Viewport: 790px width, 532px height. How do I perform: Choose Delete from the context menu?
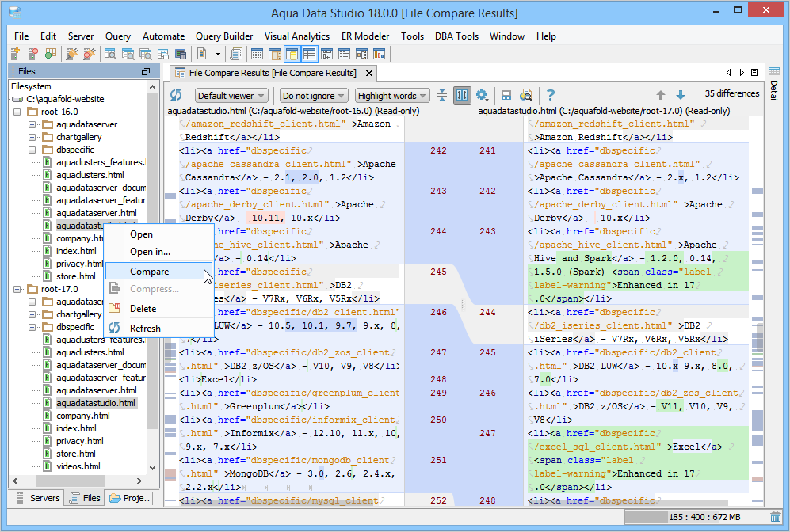[158, 309]
